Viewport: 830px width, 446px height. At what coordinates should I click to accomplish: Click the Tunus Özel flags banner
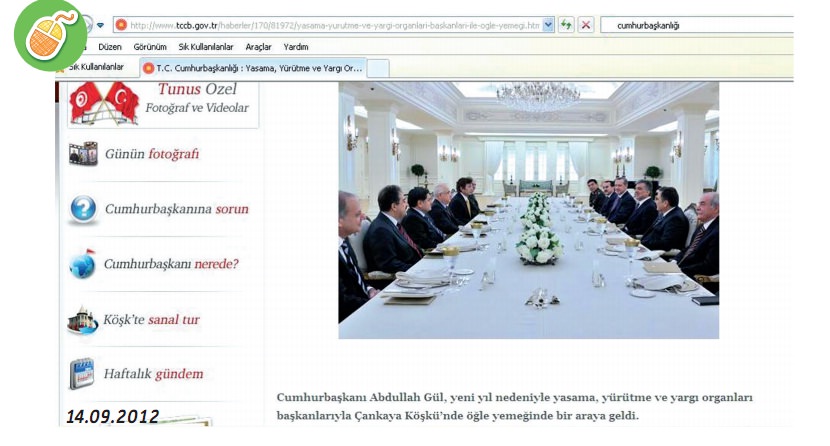[163, 104]
